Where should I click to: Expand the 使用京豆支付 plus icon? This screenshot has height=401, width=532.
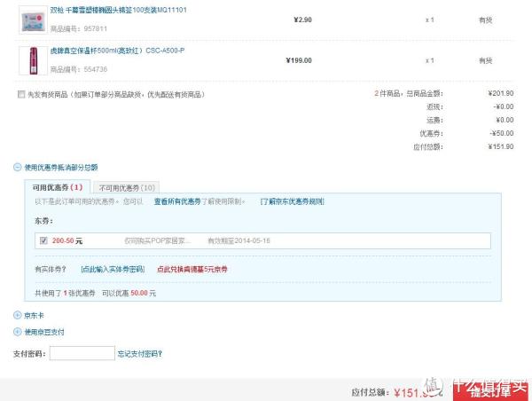18,332
